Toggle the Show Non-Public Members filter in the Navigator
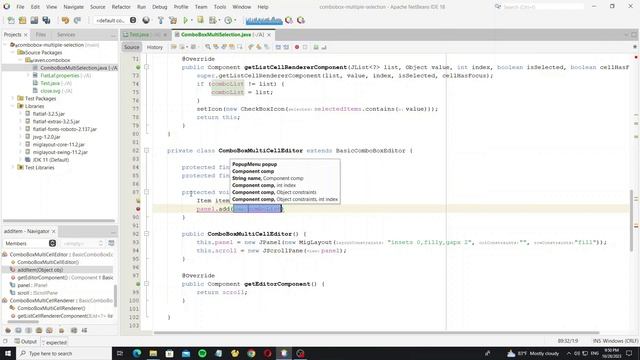Viewport: 640px width, 360px height. point(39,330)
